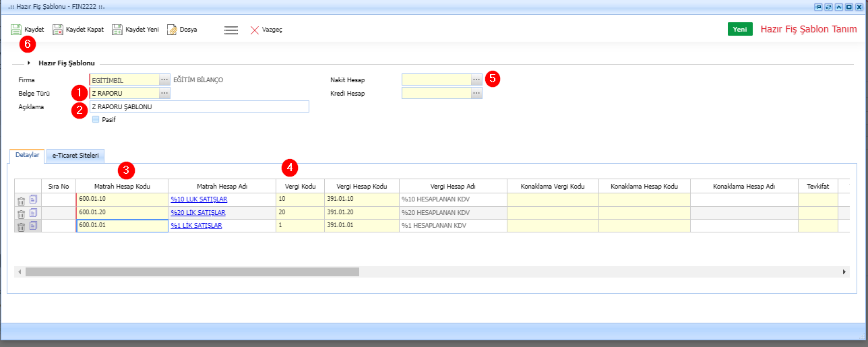Viewport: 868px width, 347px height.
Task: Copy the 600.01.10 row using copy icon
Action: tap(34, 200)
